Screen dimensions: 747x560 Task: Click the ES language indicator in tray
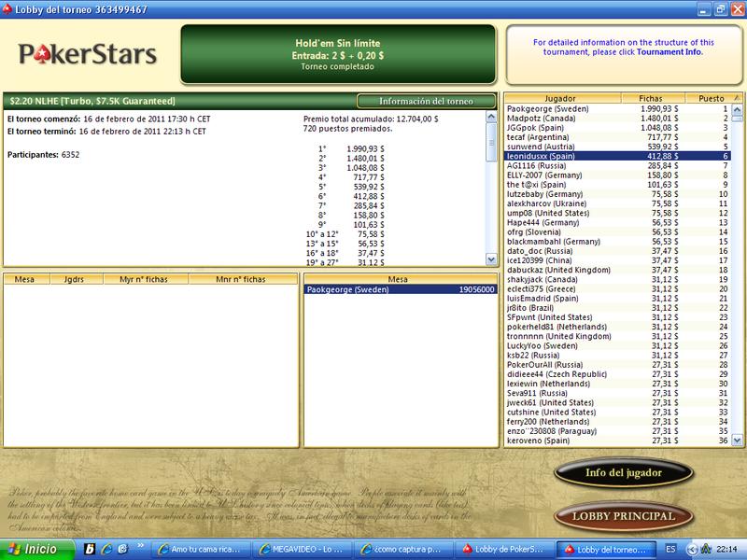tap(670, 550)
